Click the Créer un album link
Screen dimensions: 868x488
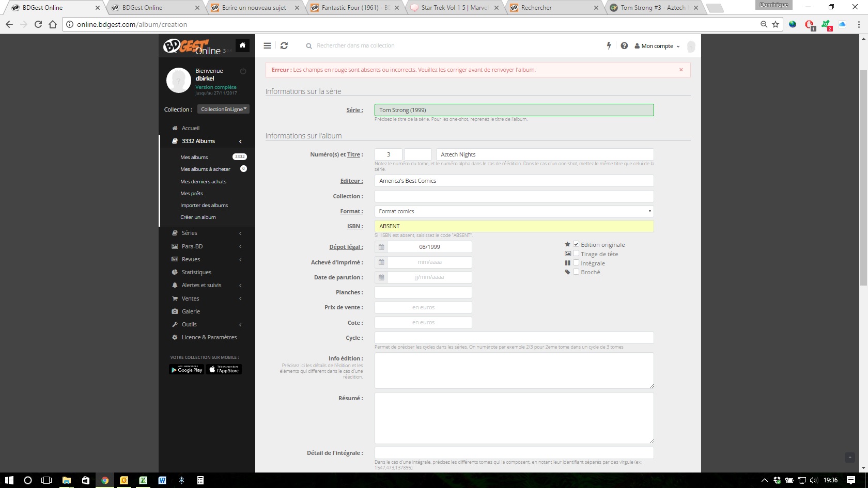point(198,217)
